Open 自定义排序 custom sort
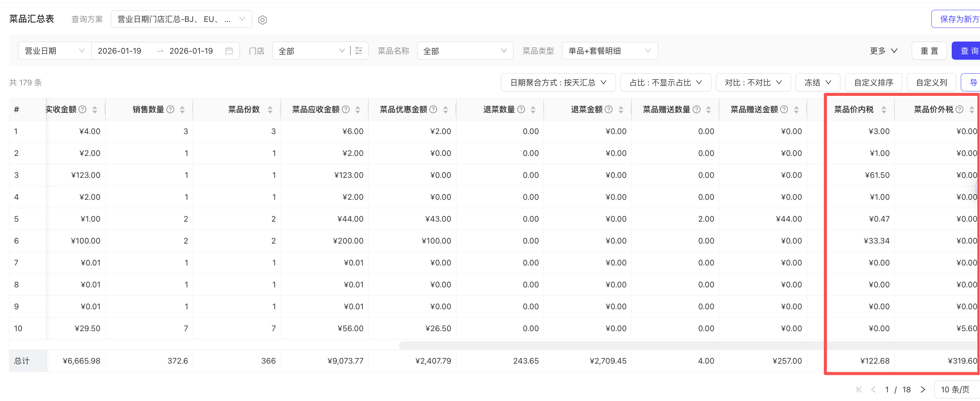Screen dimensions: 980x401 873,83
